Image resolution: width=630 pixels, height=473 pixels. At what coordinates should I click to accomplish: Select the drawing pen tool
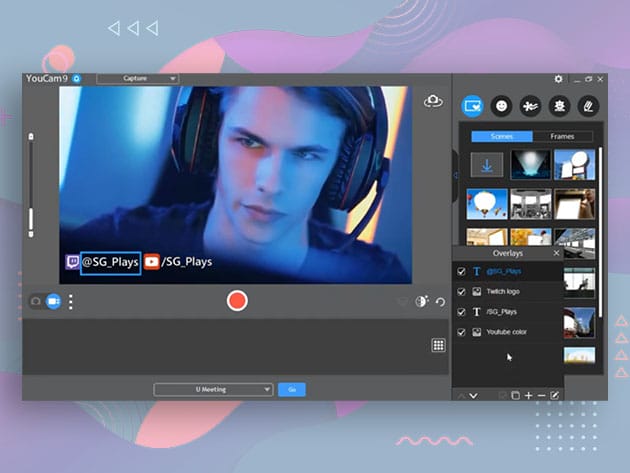tap(589, 105)
